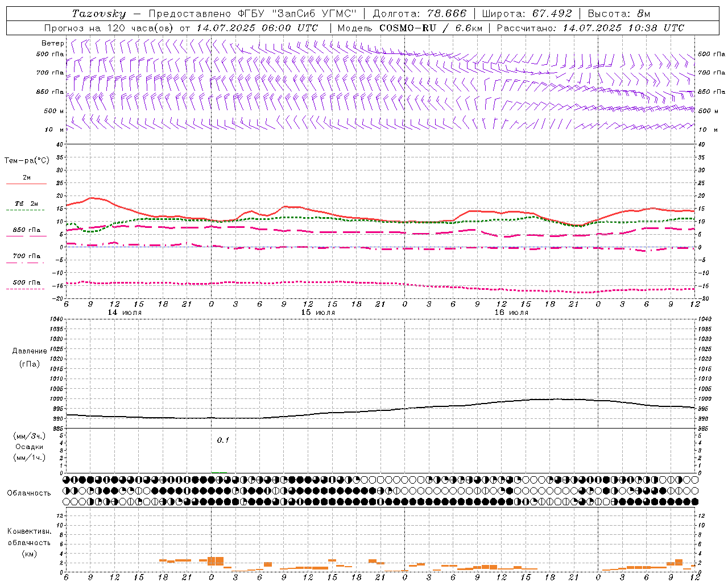Image resolution: width=728 pixels, height=582 pixels.
Task: Click the "Td 2м" dew point legend entry
Action: [26, 203]
